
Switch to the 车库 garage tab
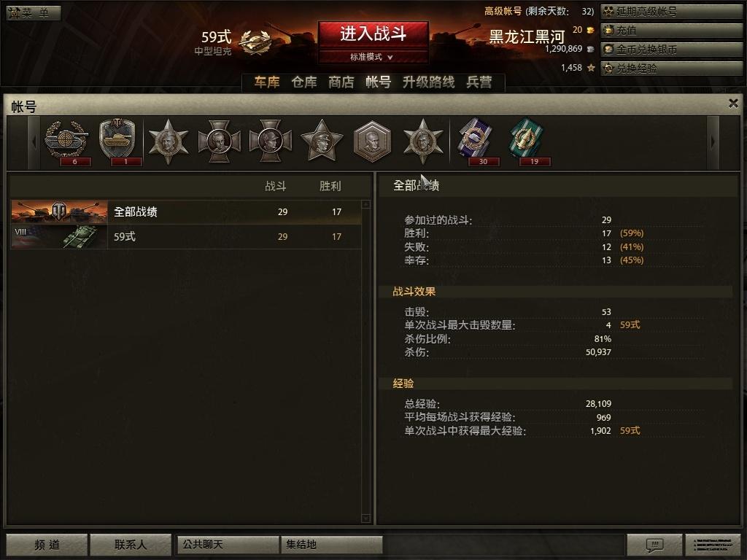(x=267, y=82)
